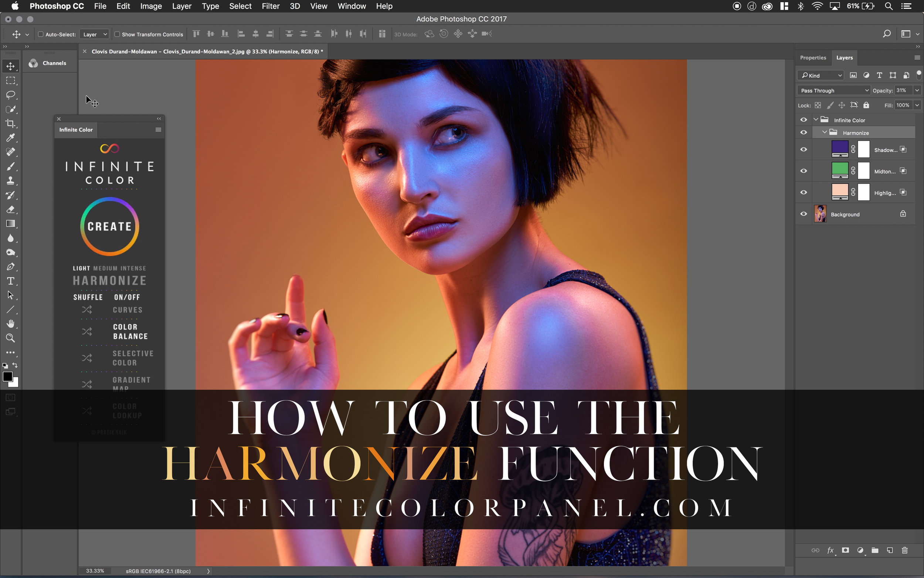Open the Auto-Select Layer dropdown
Viewport: 924px width, 578px height.
point(94,34)
